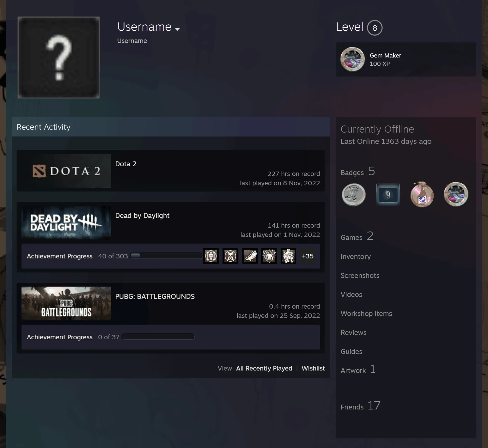Click the silver pillar community badge

354,195
